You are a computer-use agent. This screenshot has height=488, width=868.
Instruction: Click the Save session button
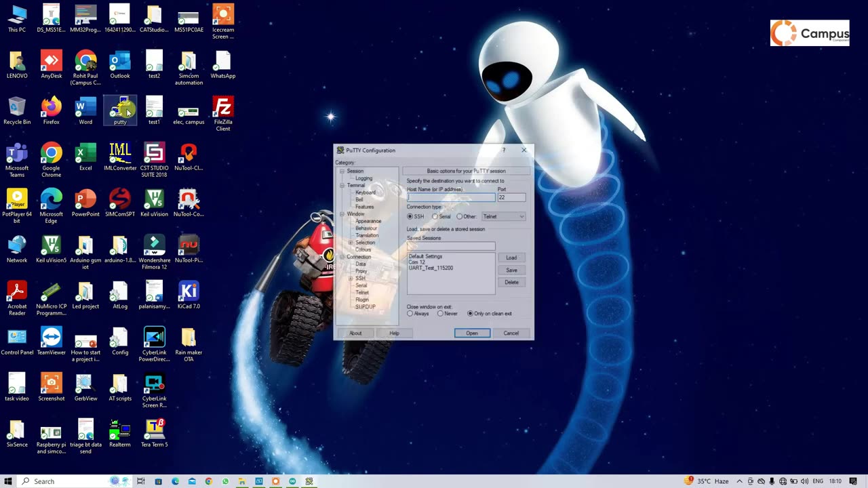[511, 270]
